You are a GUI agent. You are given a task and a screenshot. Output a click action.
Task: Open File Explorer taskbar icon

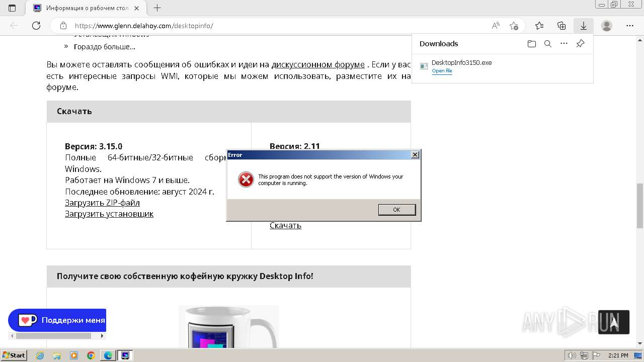(57, 355)
